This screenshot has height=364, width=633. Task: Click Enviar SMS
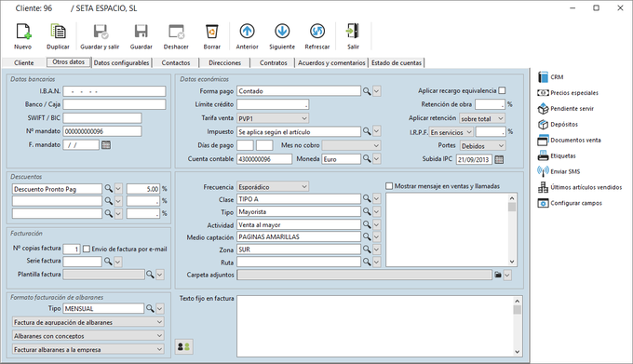(559, 171)
